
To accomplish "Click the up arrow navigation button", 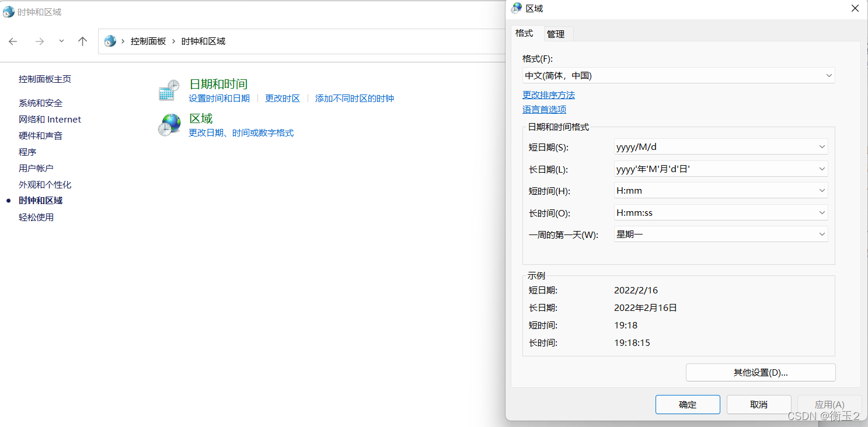I will tap(82, 41).
